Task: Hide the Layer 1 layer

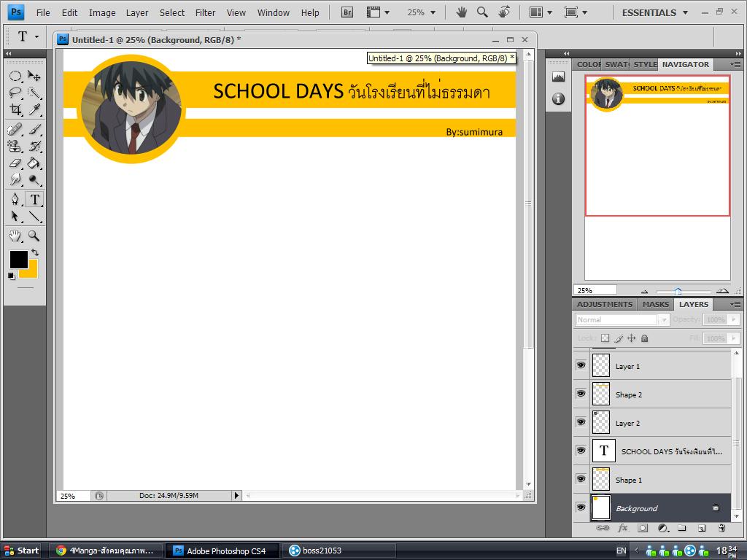Action: click(581, 365)
